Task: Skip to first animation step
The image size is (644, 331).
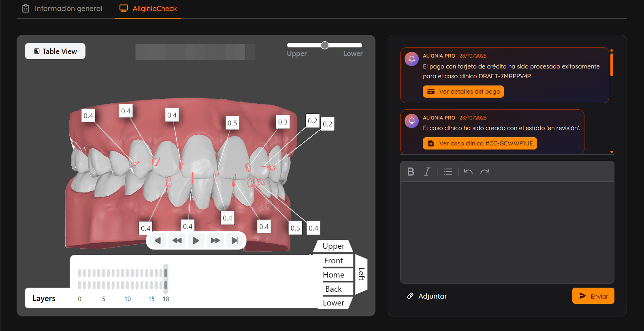Action: [158, 241]
